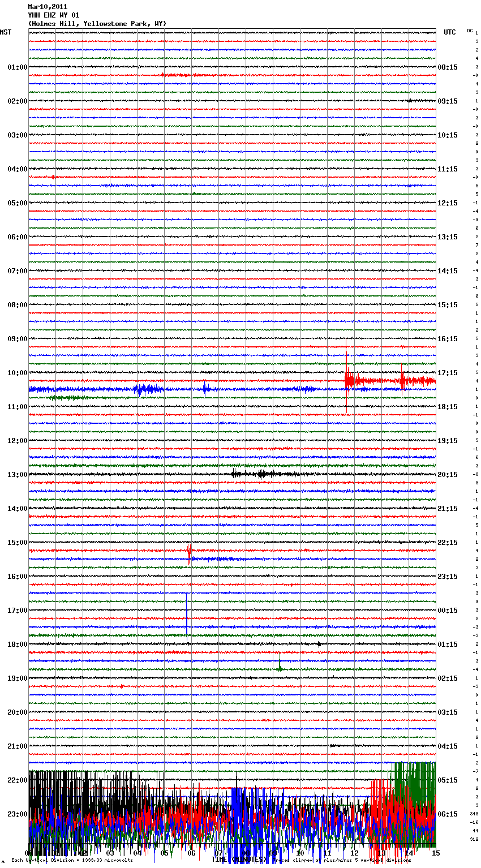Click the 12:15 UTC time label

click(448, 203)
